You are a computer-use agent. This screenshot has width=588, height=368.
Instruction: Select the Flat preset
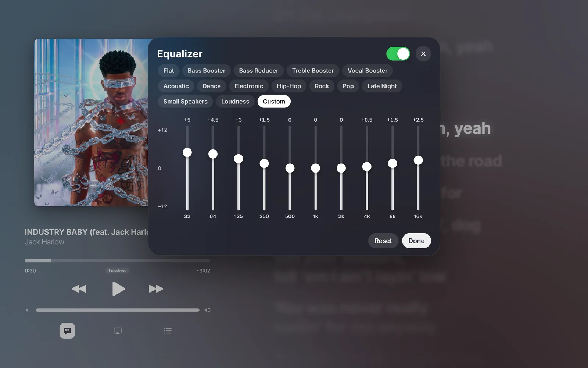pyautogui.click(x=169, y=71)
